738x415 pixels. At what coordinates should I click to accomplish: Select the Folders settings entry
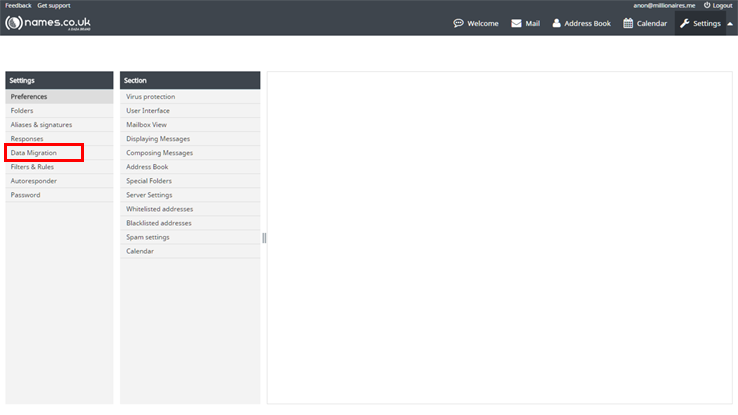click(x=22, y=111)
